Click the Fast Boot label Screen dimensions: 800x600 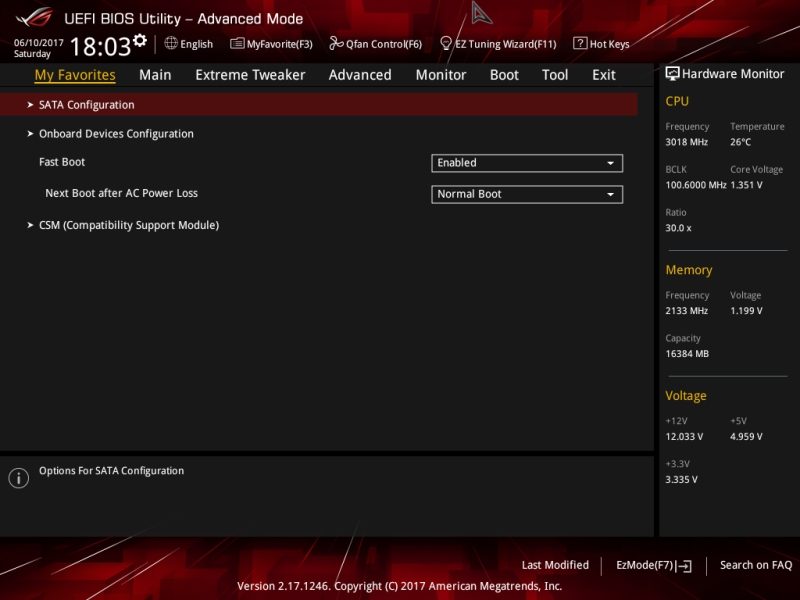62,162
